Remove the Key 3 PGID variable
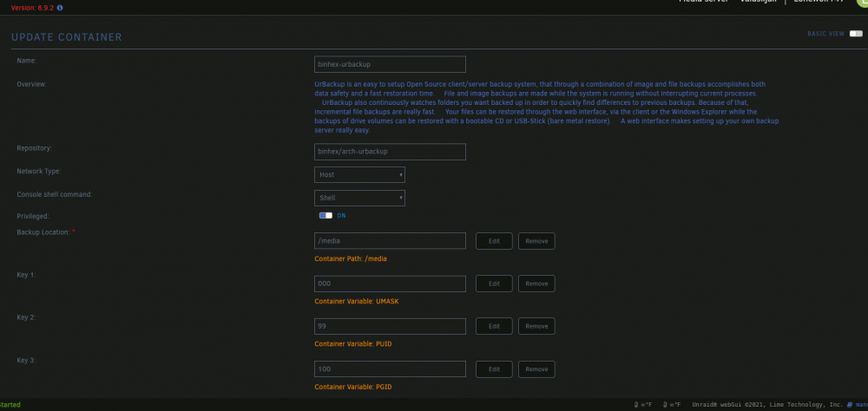The width and height of the screenshot is (868, 411). click(x=536, y=369)
